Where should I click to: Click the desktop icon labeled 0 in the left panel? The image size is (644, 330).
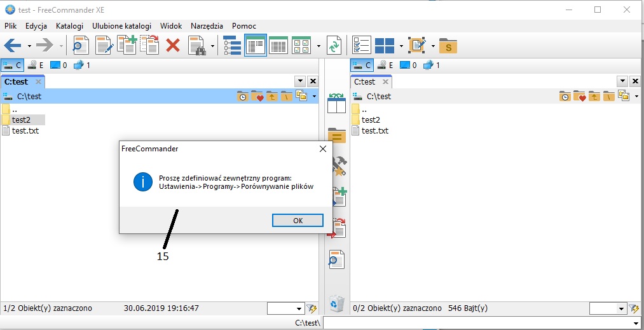point(58,65)
